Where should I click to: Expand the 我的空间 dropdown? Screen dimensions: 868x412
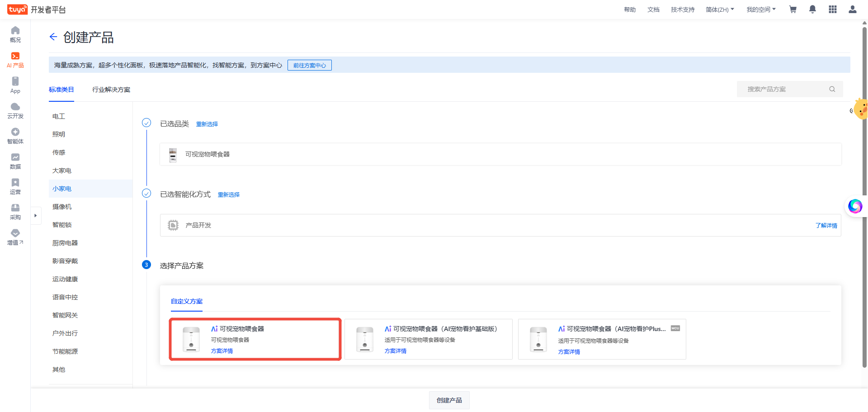[x=761, y=9]
